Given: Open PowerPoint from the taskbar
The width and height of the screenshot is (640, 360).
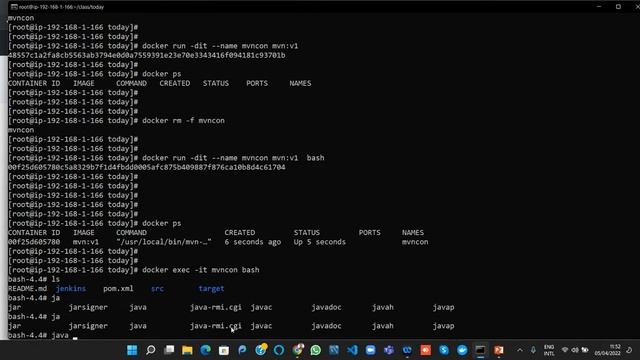Looking at the screenshot, I should (x=499, y=350).
